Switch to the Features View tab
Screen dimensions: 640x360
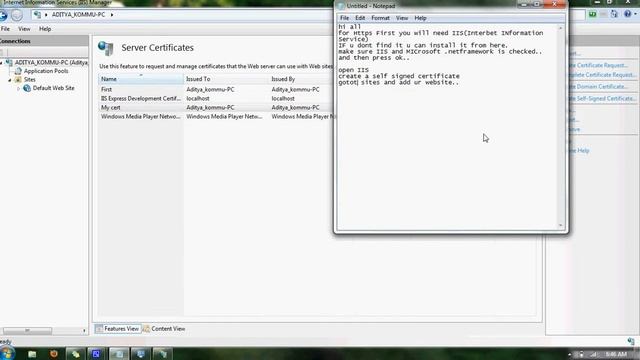118,329
